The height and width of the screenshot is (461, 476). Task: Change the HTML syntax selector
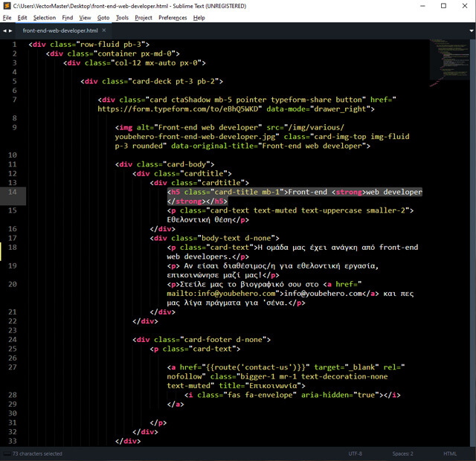(449, 454)
